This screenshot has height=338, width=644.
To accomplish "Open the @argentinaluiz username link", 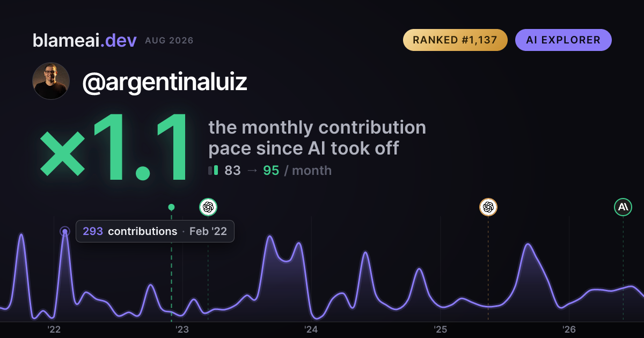I will pyautogui.click(x=165, y=82).
